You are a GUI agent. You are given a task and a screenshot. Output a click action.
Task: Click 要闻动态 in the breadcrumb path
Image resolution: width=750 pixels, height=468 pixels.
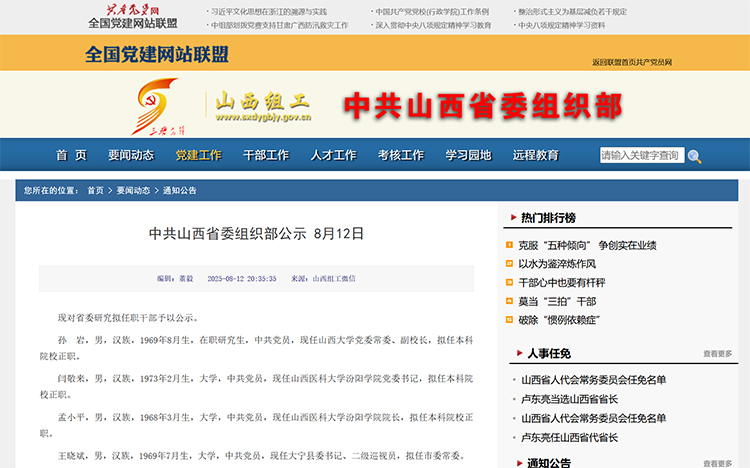133,190
